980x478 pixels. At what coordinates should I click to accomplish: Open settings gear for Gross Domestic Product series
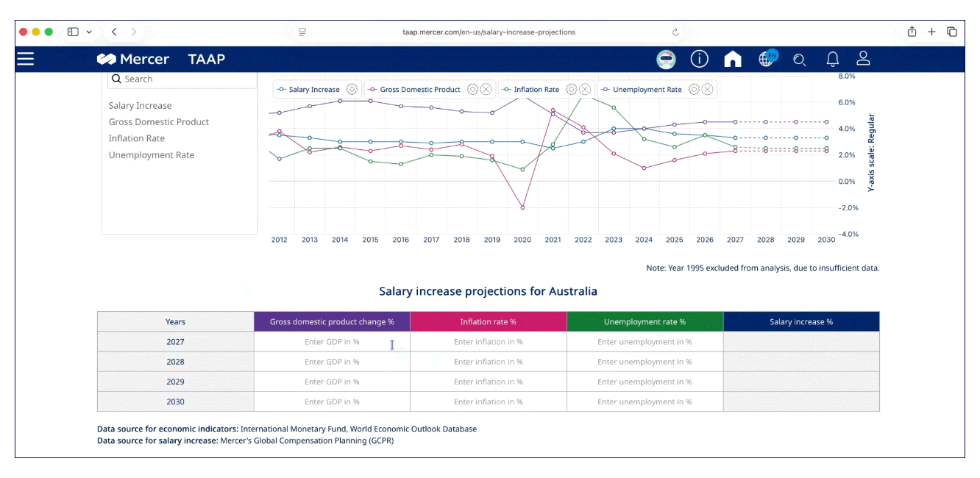(x=472, y=89)
